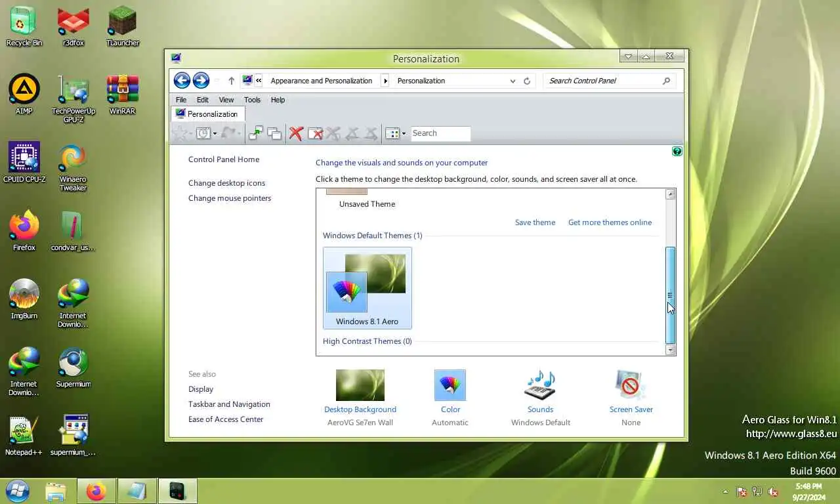The width and height of the screenshot is (840, 504).
Task: Open the Sounds icon with music notes
Action: (540, 385)
